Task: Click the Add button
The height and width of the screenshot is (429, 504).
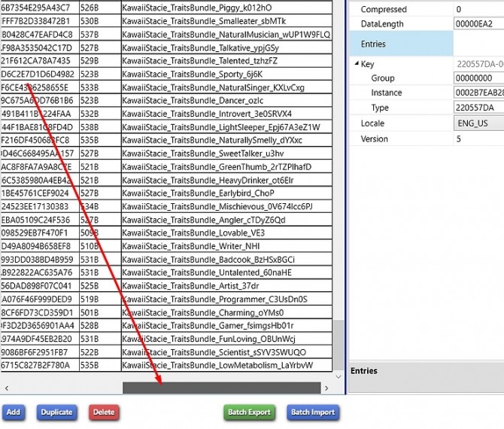Action: click(13, 412)
